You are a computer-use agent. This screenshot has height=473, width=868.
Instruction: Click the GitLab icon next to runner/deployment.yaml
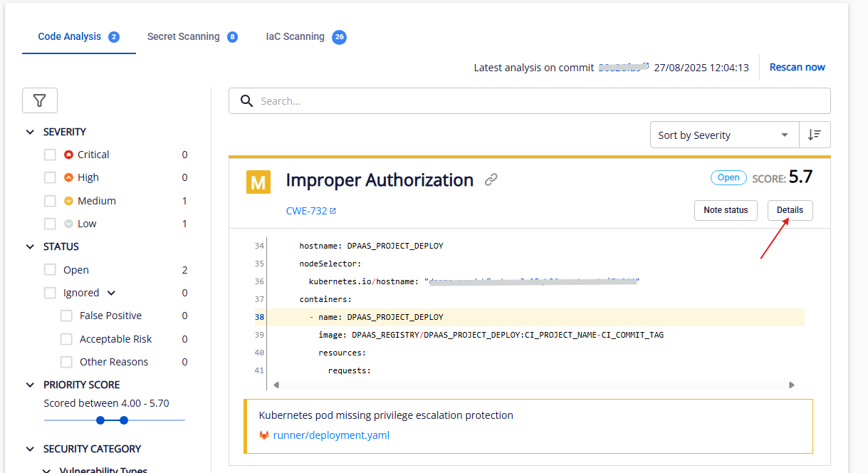tap(264, 435)
